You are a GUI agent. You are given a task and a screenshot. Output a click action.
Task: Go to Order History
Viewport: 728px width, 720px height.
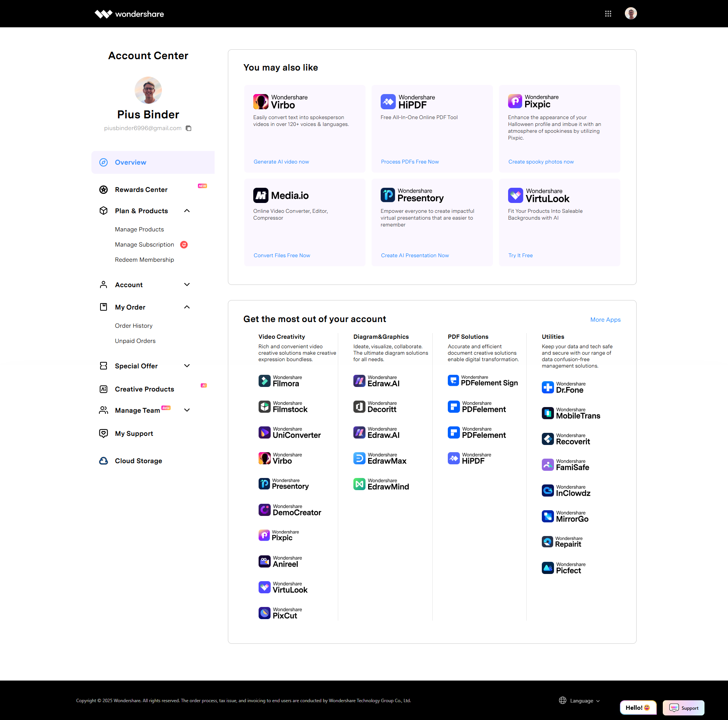pos(133,325)
